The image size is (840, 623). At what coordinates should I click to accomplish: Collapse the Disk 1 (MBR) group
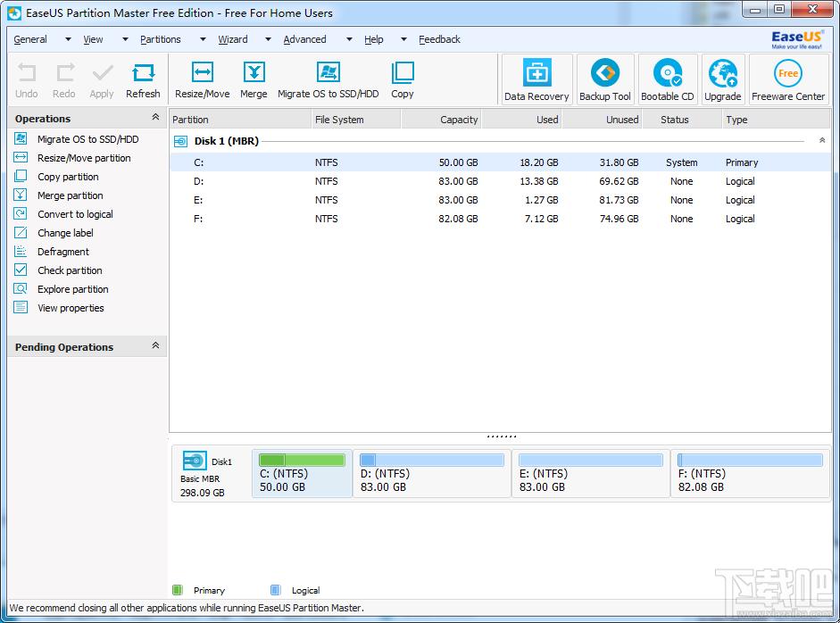(x=822, y=140)
